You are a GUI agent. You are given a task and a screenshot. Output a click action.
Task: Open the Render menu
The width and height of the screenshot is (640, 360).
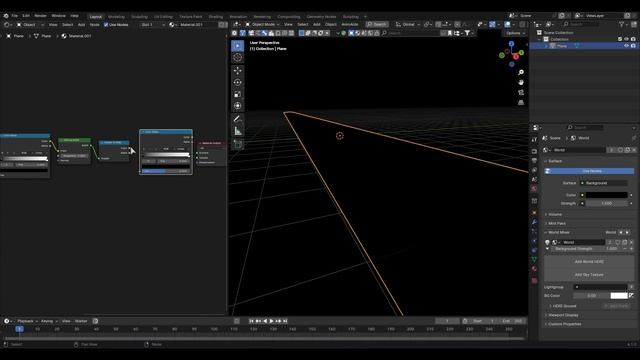pyautogui.click(x=40, y=16)
